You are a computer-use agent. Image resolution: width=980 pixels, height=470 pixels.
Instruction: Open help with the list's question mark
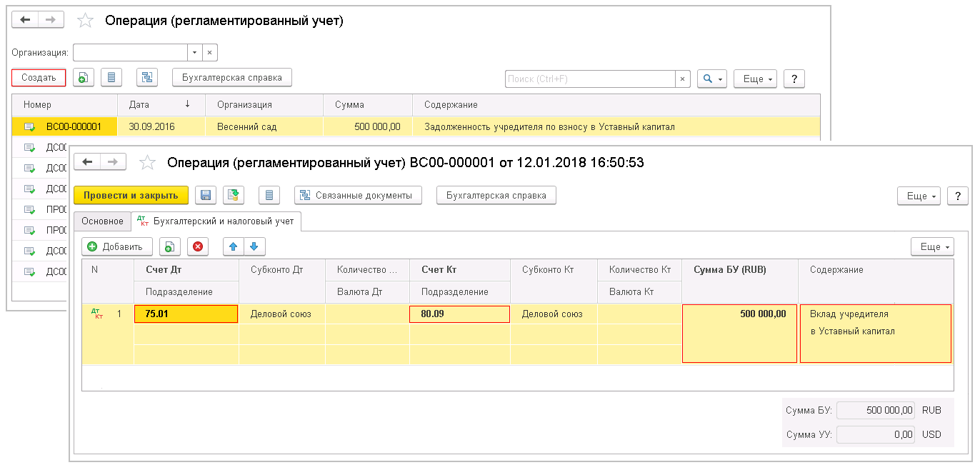coord(794,79)
